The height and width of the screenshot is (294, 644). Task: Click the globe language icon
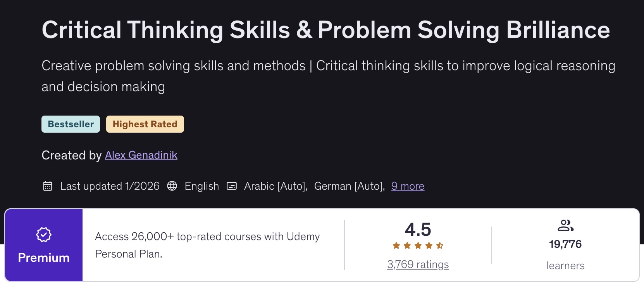tap(172, 186)
